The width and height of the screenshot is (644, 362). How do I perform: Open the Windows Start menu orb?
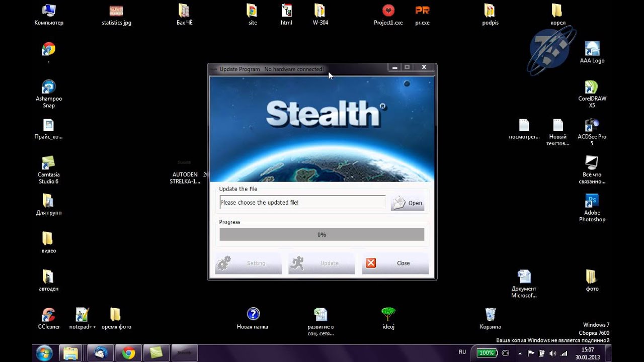[x=44, y=353]
